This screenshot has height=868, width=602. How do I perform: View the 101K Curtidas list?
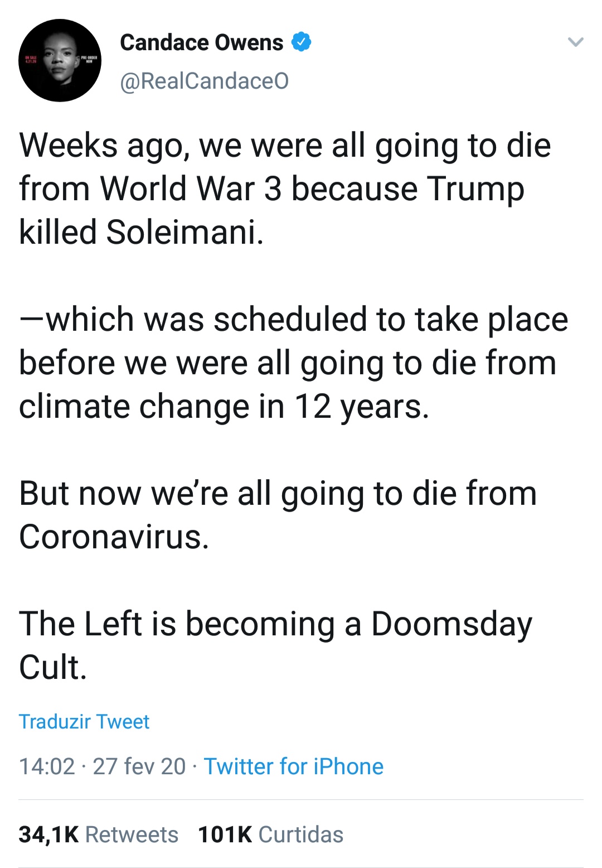point(270,835)
